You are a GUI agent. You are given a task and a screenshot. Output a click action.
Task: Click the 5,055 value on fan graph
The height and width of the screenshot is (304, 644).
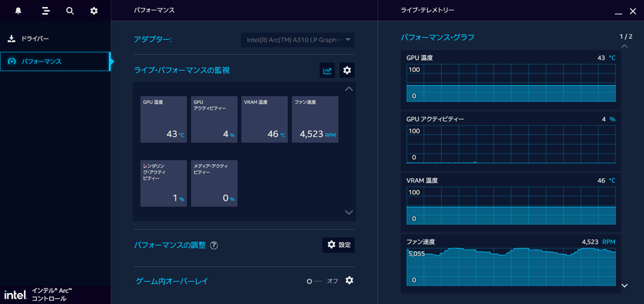pos(416,254)
